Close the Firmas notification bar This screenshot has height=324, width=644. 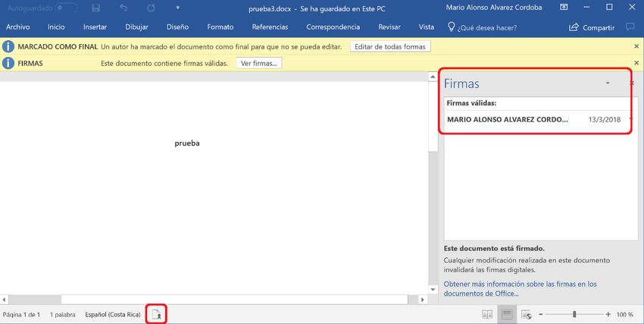point(636,63)
